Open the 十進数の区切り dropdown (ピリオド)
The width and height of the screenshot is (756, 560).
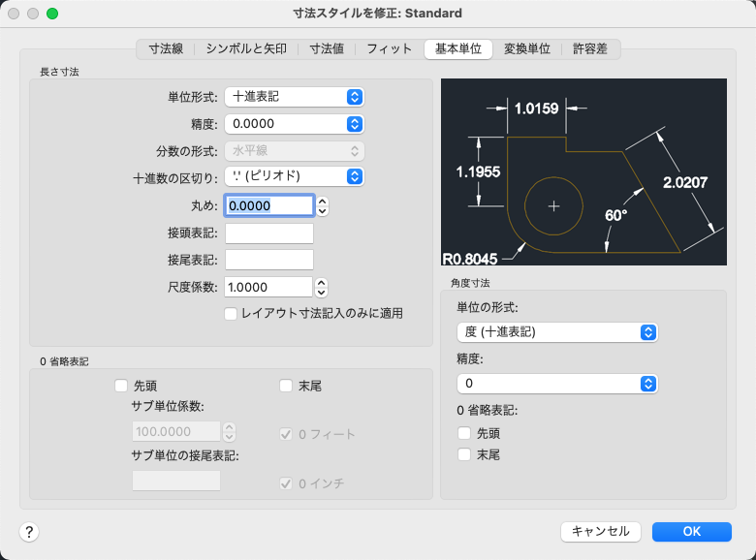point(294,176)
